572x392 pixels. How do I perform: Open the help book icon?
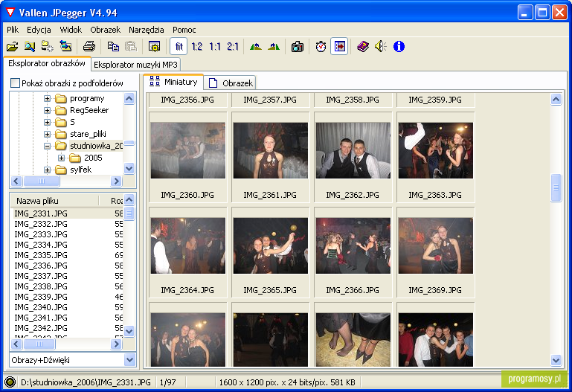pos(363,47)
